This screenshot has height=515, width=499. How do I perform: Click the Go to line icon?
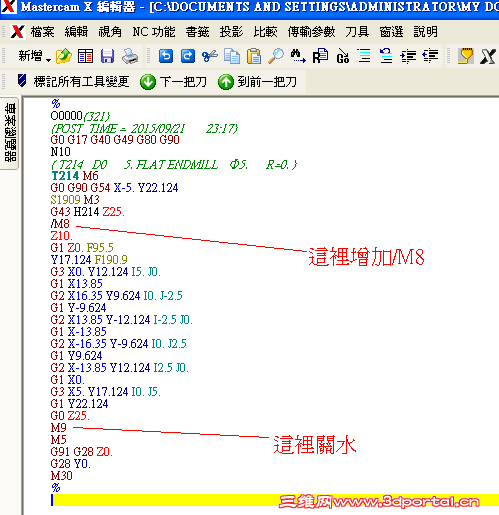click(x=342, y=56)
